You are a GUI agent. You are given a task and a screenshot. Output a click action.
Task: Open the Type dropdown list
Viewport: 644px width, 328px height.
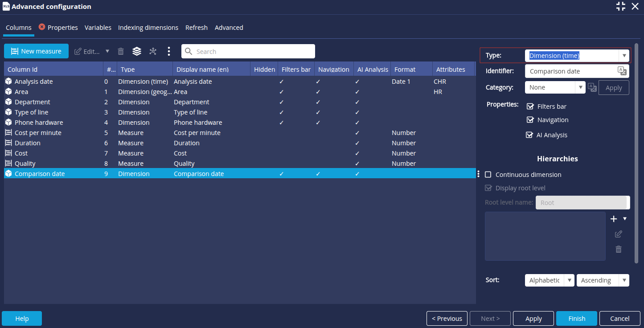coord(624,56)
